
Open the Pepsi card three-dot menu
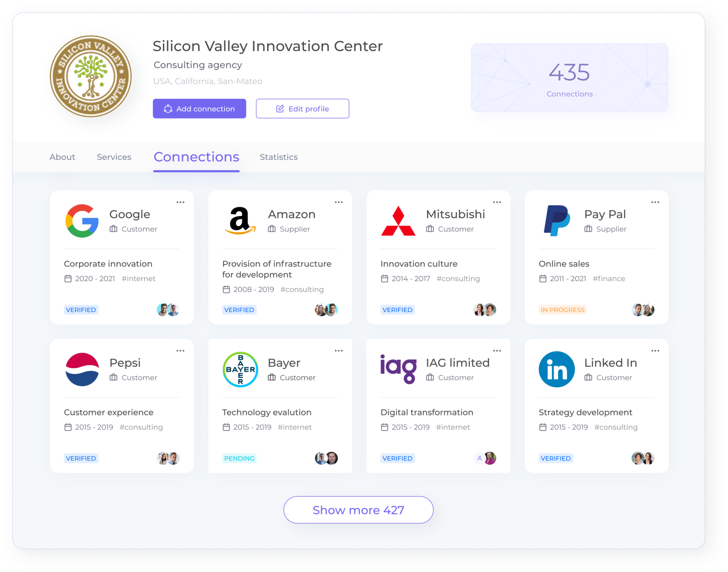click(180, 351)
